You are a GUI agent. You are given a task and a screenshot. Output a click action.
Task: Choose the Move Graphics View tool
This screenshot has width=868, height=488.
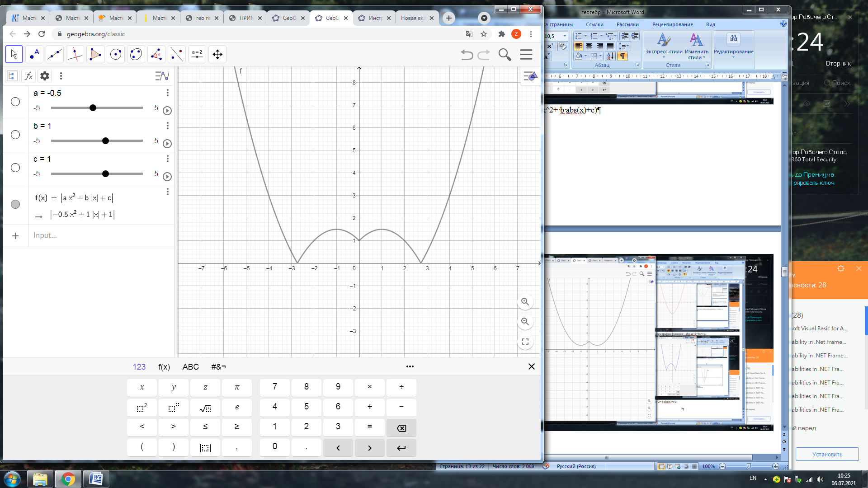pos(217,54)
